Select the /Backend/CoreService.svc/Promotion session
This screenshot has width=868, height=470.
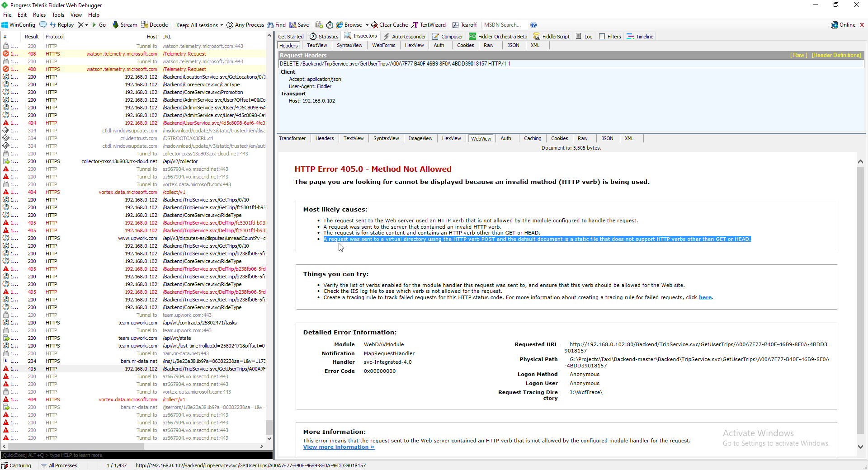[133, 92]
